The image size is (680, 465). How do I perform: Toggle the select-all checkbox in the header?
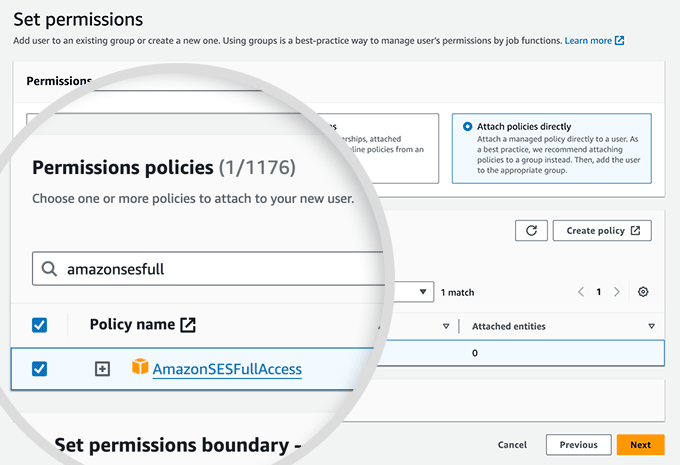click(x=39, y=325)
